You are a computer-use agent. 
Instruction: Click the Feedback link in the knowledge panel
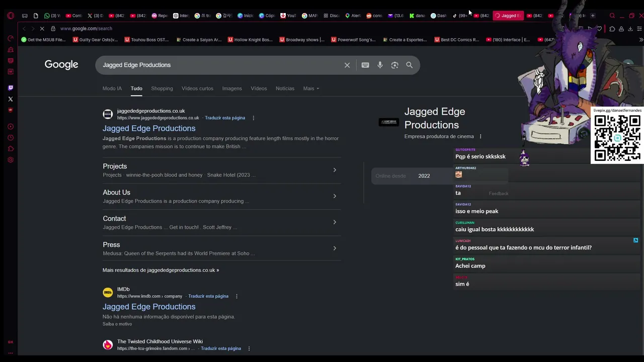pyautogui.click(x=499, y=194)
